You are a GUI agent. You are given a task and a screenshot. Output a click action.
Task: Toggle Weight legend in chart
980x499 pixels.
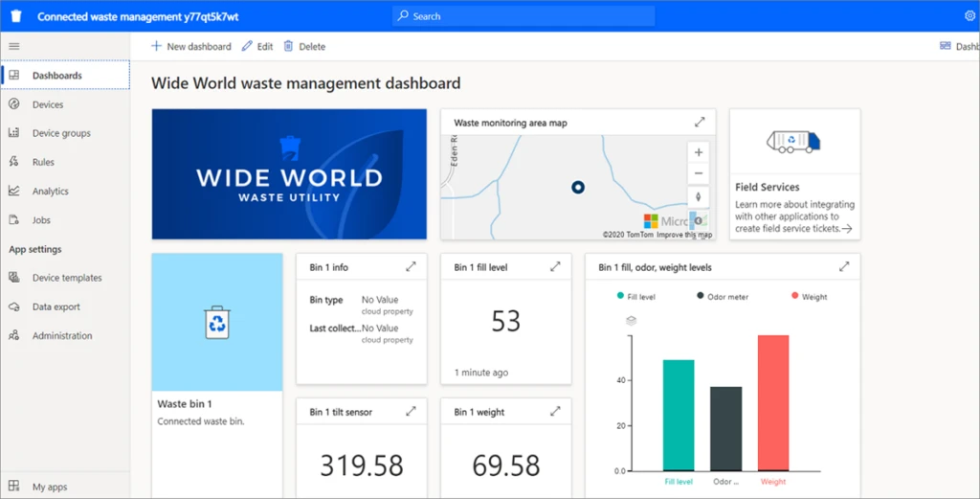point(809,296)
